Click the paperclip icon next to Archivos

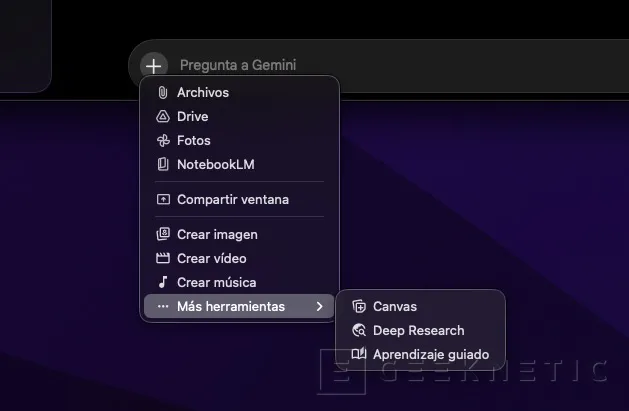click(162, 93)
